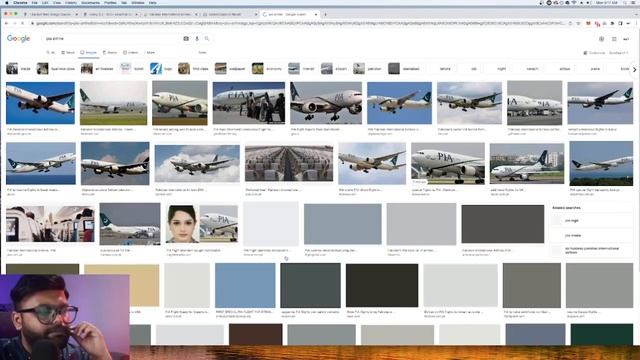Open the Tools filter menu
This screenshot has width=640, height=360.
coord(202,53)
